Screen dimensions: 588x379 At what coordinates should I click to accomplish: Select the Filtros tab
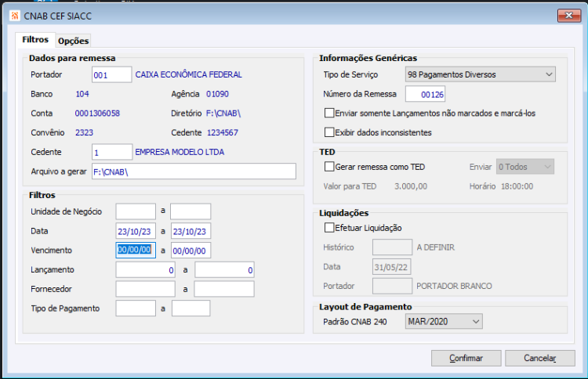click(35, 40)
